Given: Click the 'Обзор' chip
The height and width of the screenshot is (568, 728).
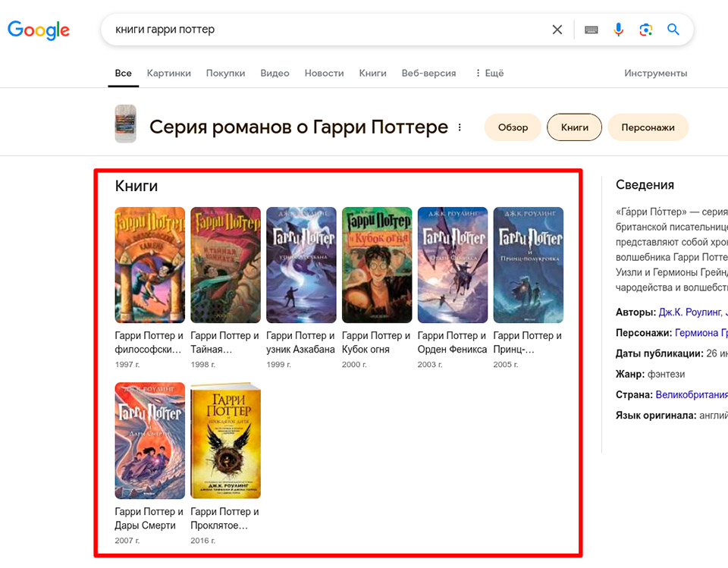Looking at the screenshot, I should [513, 127].
